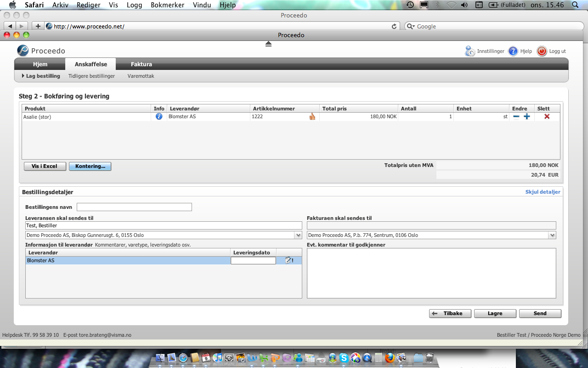Viewport: 588px width, 368px height.
Task: Open the delivery address dropdown
Action: 298,235
